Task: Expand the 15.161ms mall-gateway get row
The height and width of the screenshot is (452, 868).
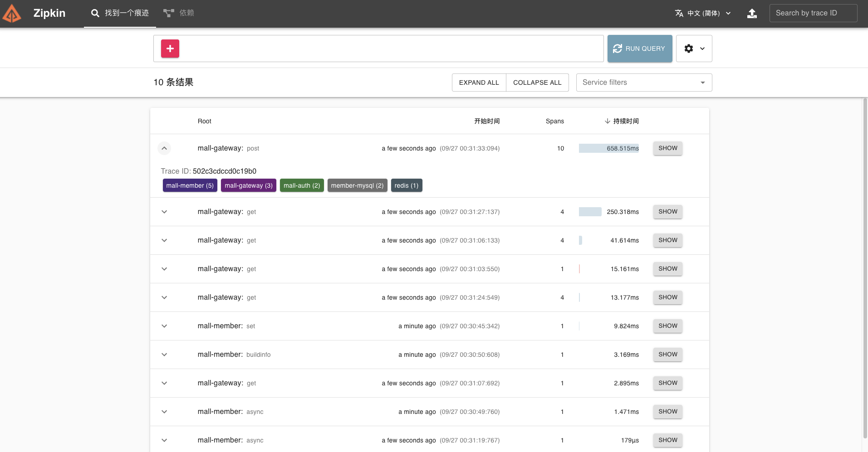Action: tap(164, 269)
